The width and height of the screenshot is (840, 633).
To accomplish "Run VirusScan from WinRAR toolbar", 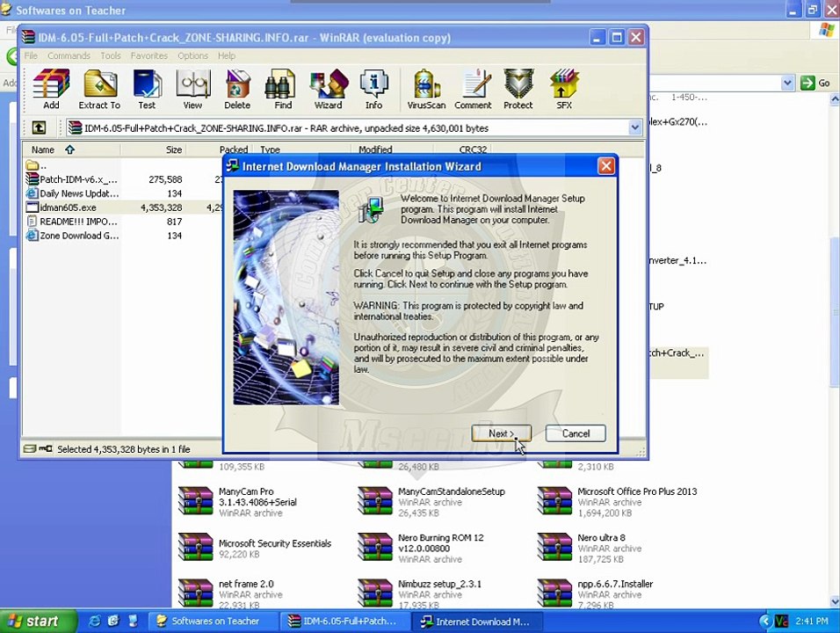I will [x=426, y=90].
